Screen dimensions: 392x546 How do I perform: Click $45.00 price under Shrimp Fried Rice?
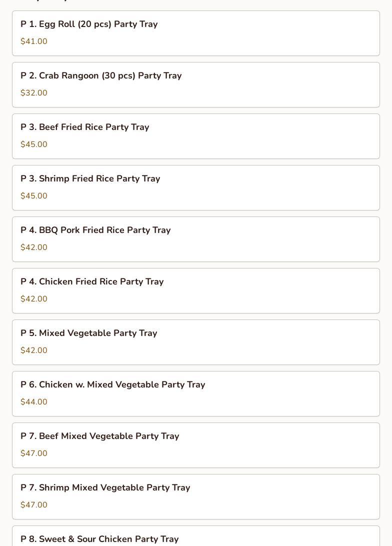coord(34,196)
